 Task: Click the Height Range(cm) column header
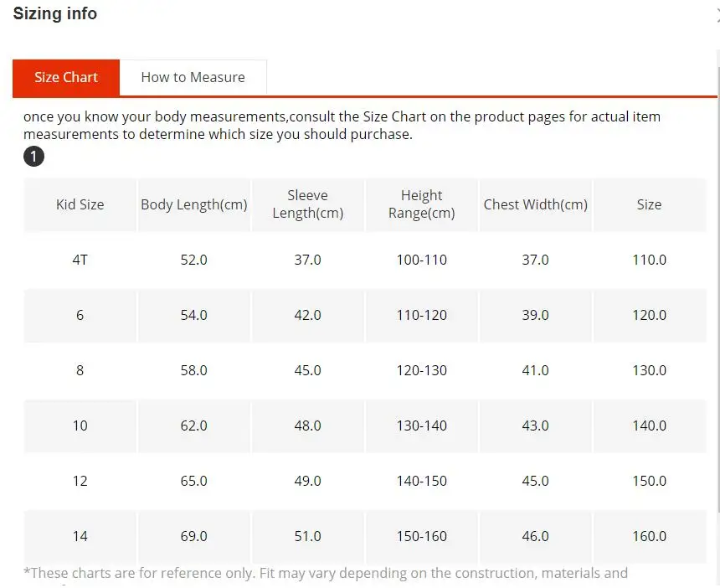coord(421,204)
